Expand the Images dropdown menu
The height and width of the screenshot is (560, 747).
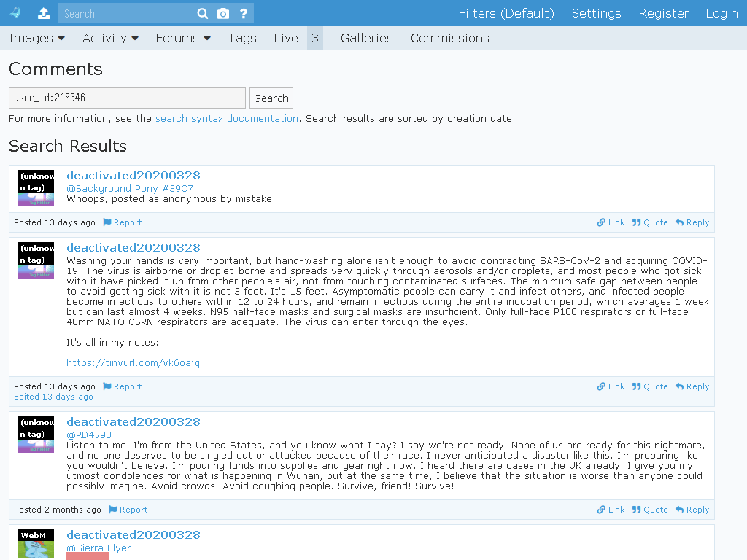click(36, 38)
